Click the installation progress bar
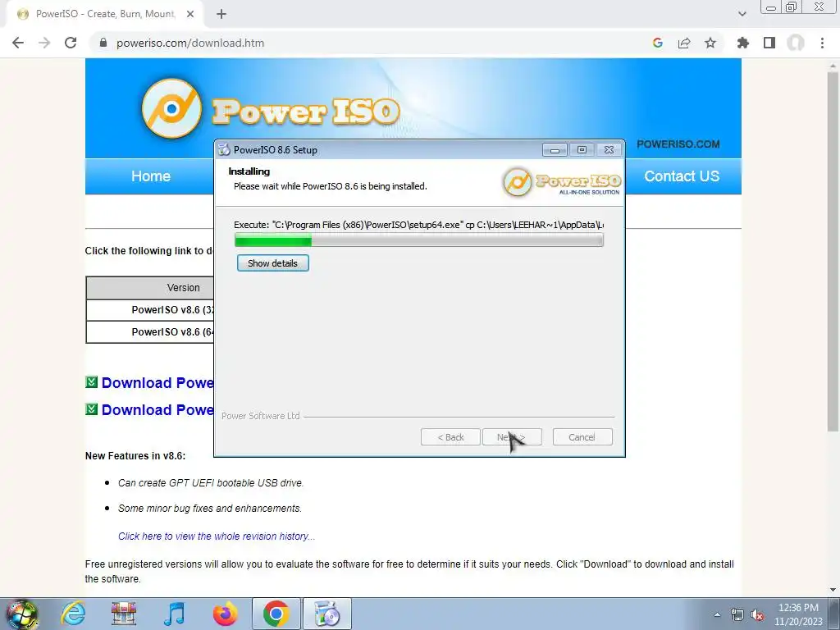 [x=419, y=240]
